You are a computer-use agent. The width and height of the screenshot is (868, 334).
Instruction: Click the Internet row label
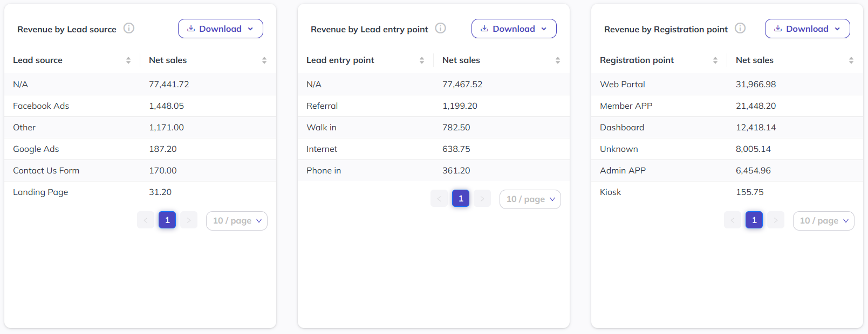[322, 149]
